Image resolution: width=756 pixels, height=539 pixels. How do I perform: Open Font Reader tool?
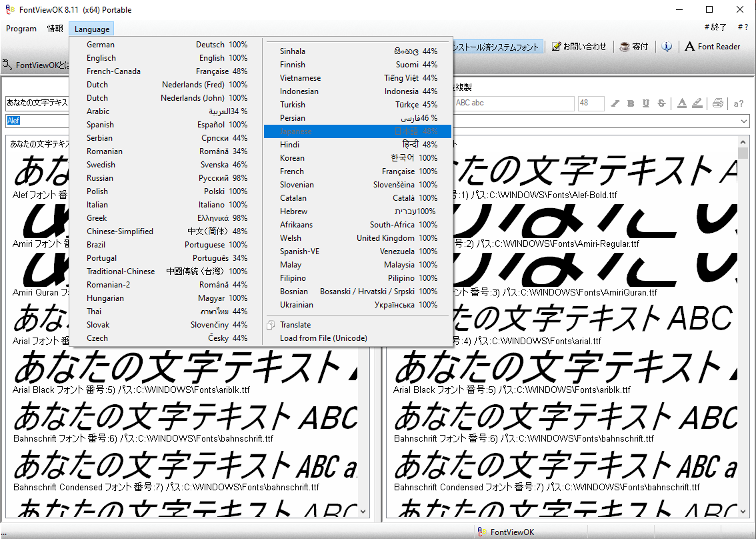712,46
